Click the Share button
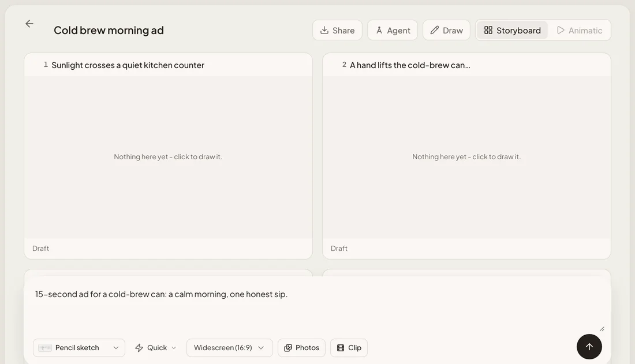 337,31
